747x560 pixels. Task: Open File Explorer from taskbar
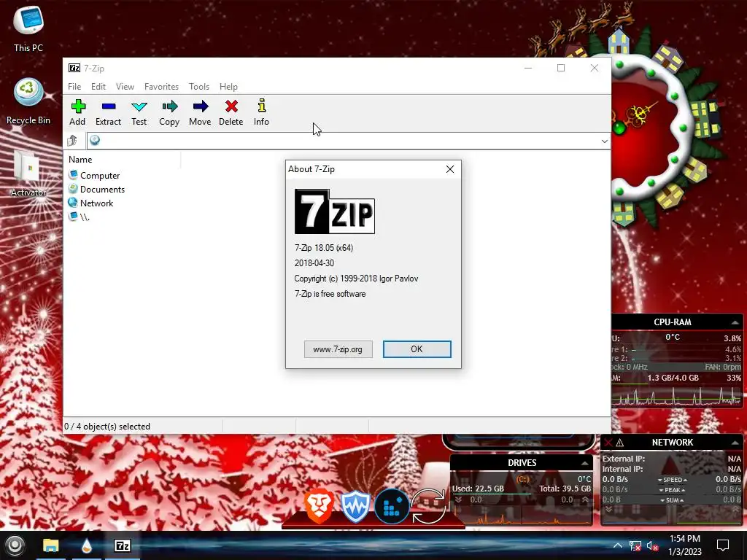tap(50, 545)
